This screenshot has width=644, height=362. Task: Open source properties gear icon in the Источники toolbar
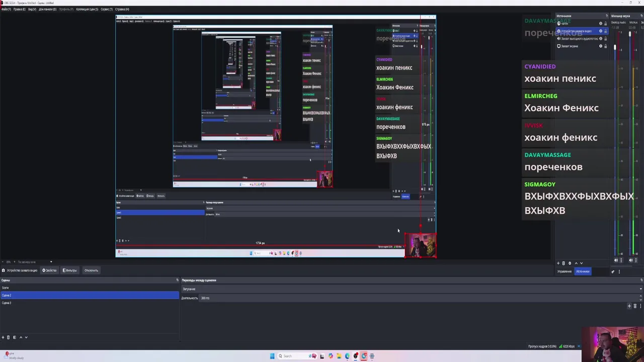point(570,263)
